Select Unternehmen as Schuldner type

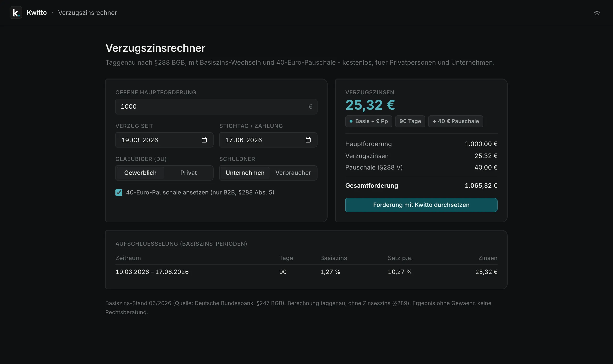(245, 173)
